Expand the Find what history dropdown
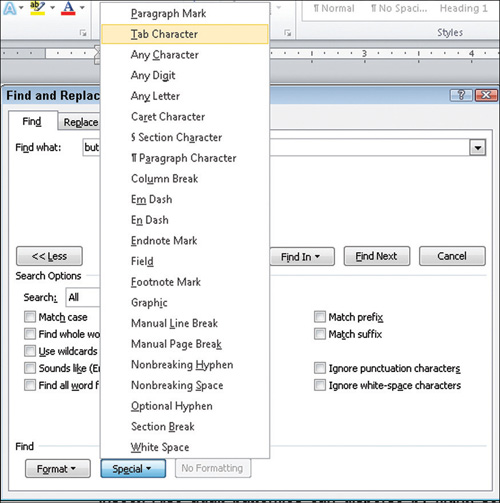The image size is (500, 503). tap(478, 148)
